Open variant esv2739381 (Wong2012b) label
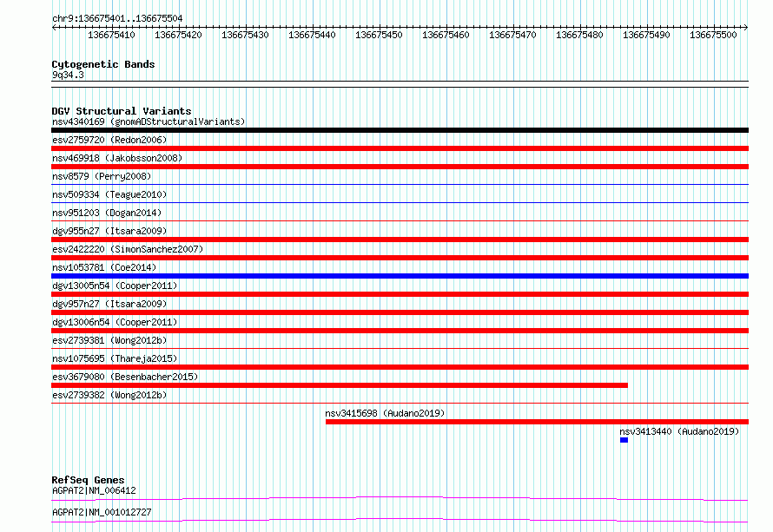 pyautogui.click(x=109, y=340)
